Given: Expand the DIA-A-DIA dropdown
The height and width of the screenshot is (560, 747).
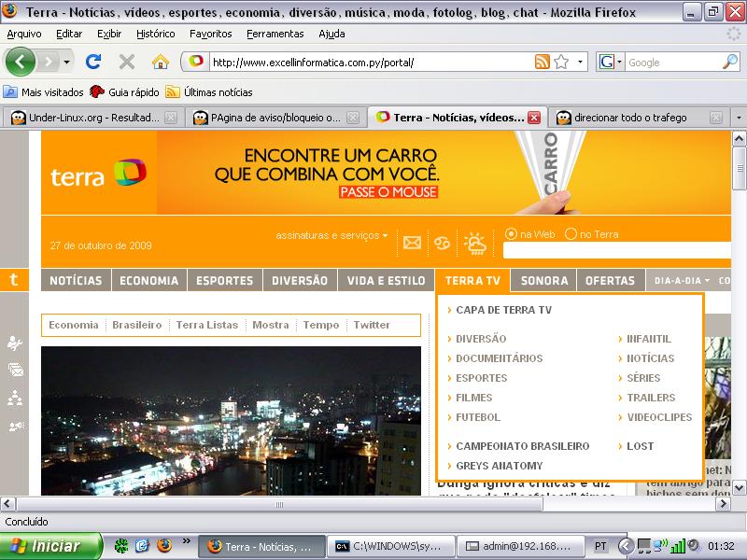Looking at the screenshot, I should coord(682,281).
